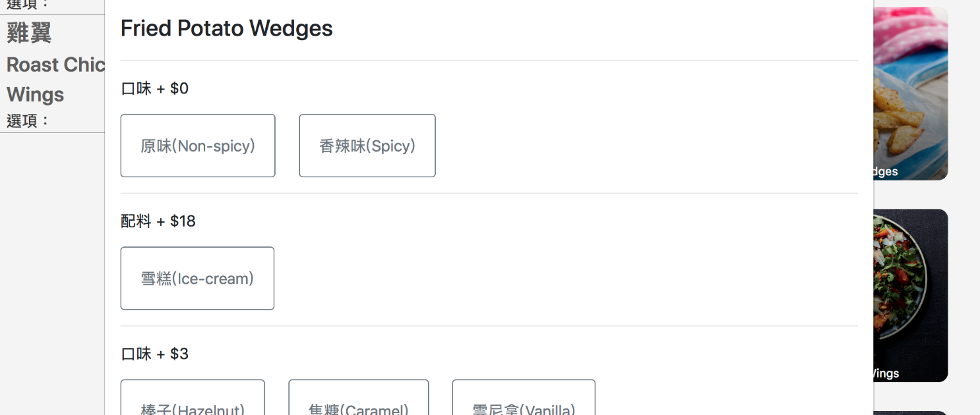Click the 'Wings' caption on the salad card
Image resolution: width=980 pixels, height=415 pixels.
pyautogui.click(x=886, y=373)
